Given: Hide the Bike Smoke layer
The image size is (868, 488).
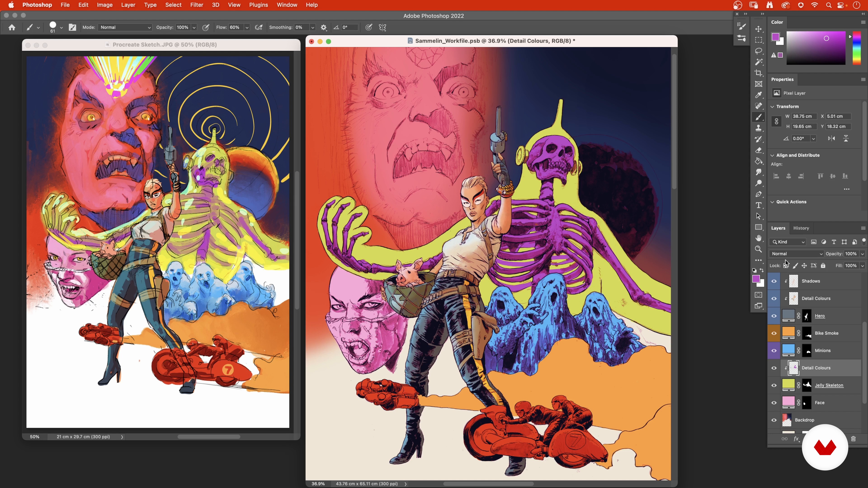Looking at the screenshot, I should point(774,333).
